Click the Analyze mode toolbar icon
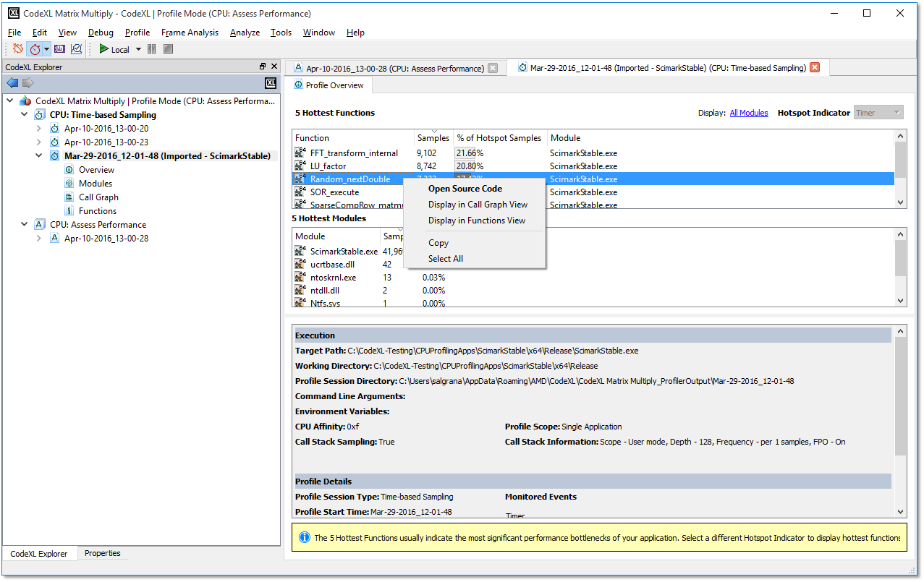 pos(76,49)
